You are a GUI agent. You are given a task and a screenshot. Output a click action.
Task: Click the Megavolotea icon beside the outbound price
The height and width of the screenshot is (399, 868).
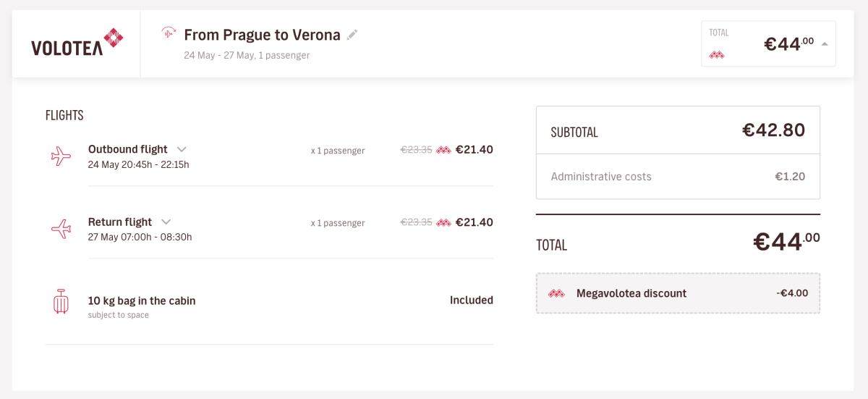pos(443,150)
